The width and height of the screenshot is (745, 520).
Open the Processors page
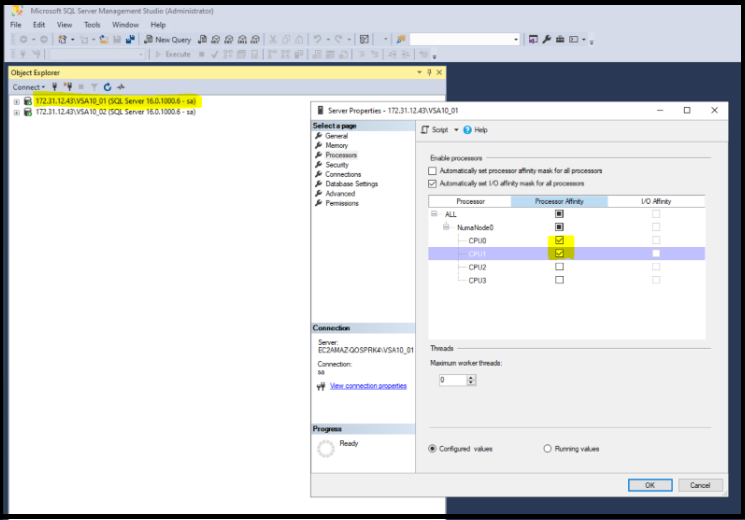(341, 155)
